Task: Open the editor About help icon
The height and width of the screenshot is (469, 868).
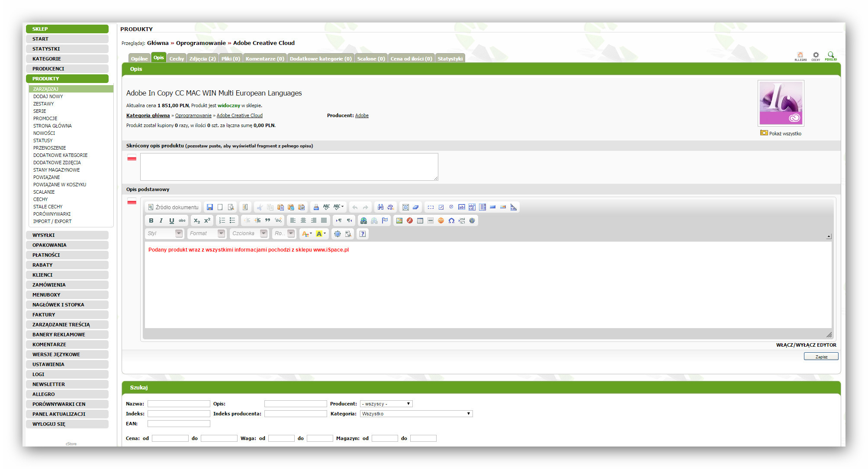Action: 363,234
